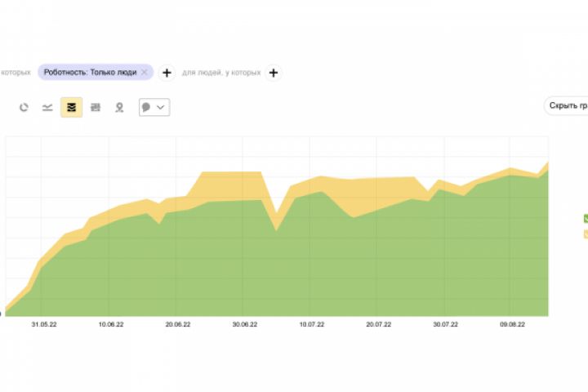Click the 09.08.22 date axis label
This screenshot has width=588, height=392.
pos(512,325)
